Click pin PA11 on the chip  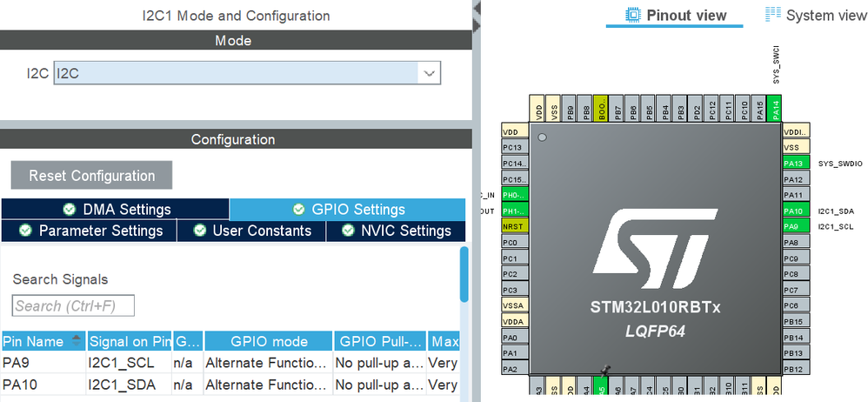click(x=797, y=195)
